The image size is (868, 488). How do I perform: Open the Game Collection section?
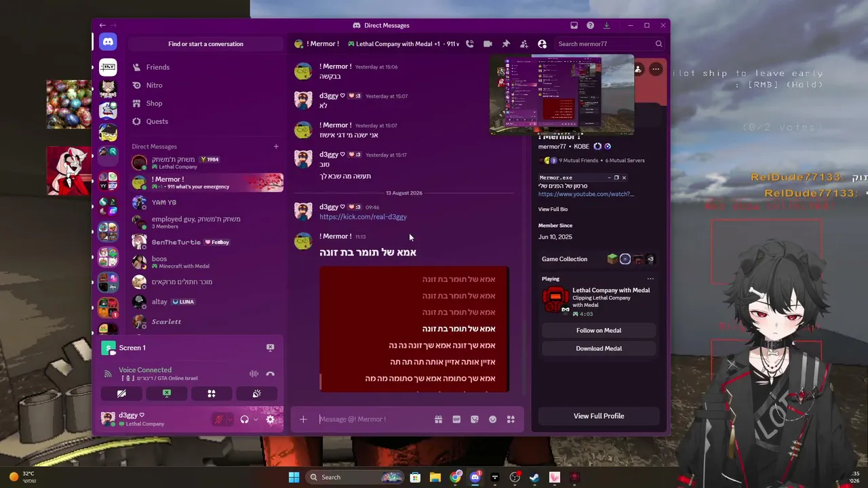pyautogui.click(x=598, y=259)
